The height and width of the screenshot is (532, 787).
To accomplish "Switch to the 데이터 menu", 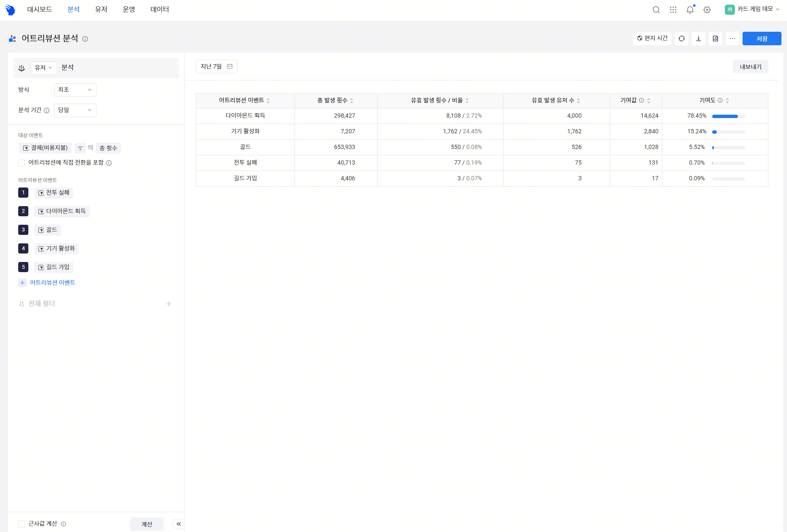I will (160, 9).
